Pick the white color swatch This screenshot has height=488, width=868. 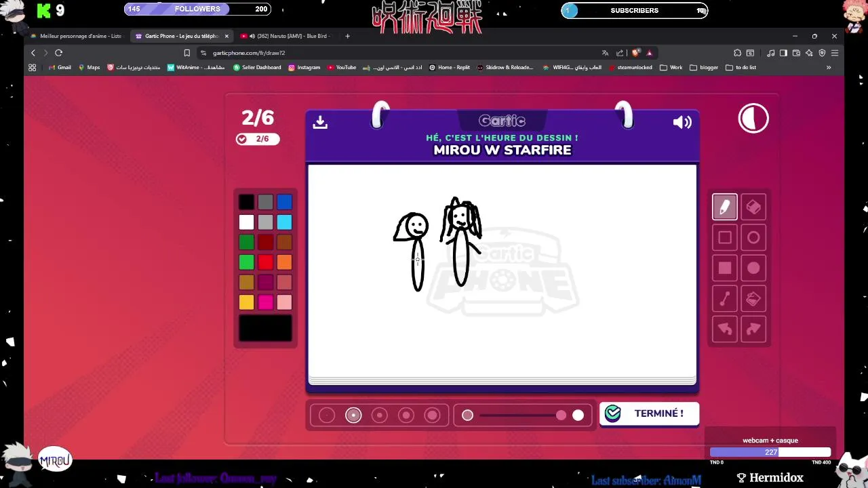[246, 222]
